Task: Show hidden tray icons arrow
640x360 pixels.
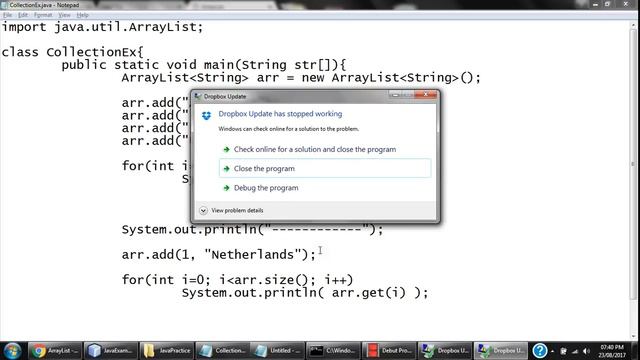Action: click(x=552, y=351)
